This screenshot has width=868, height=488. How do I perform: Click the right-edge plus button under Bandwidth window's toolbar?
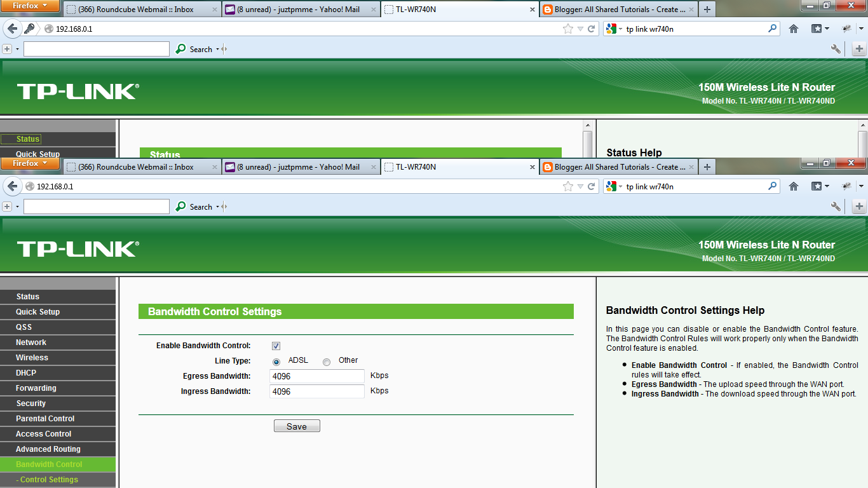click(859, 207)
